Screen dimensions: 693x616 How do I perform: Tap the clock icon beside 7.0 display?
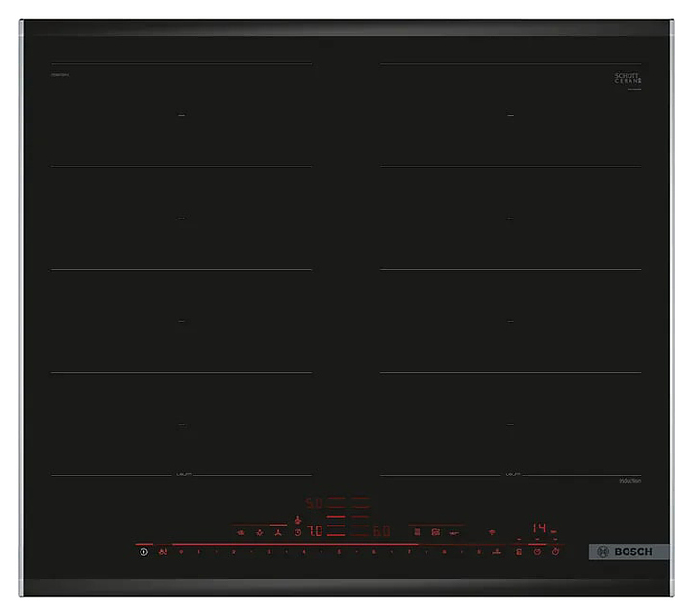(298, 531)
